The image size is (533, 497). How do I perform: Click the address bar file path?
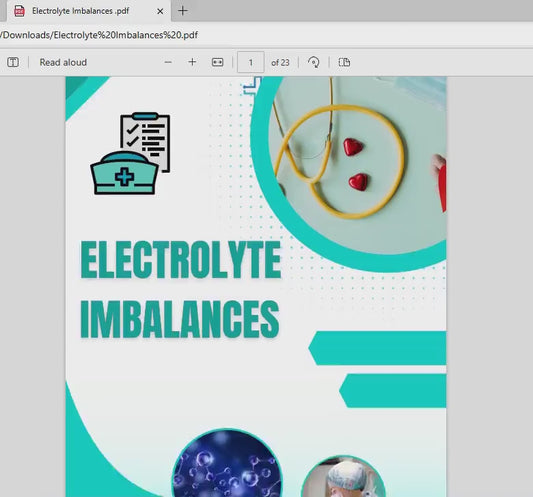tap(99, 35)
